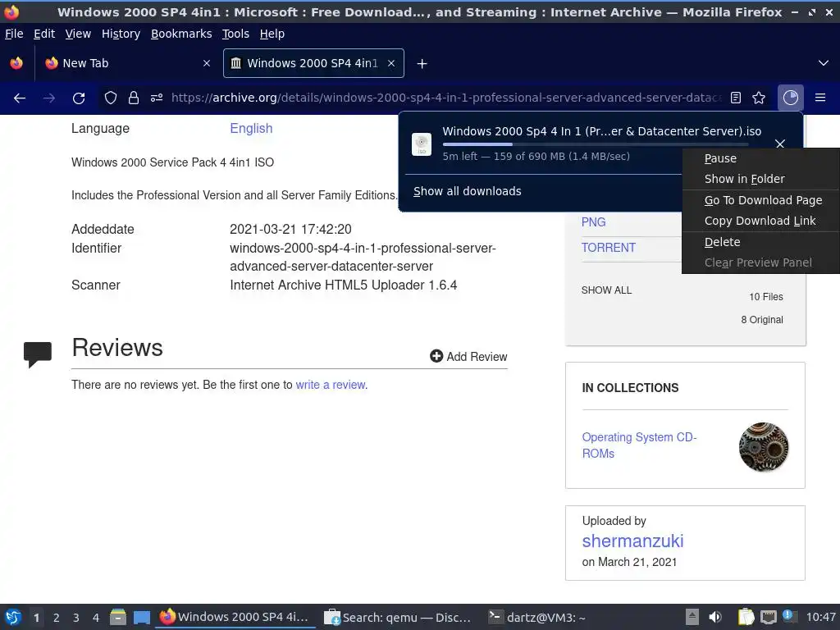Toggle reader view icon
Image resolution: width=840 pixels, height=630 pixels.
point(736,98)
